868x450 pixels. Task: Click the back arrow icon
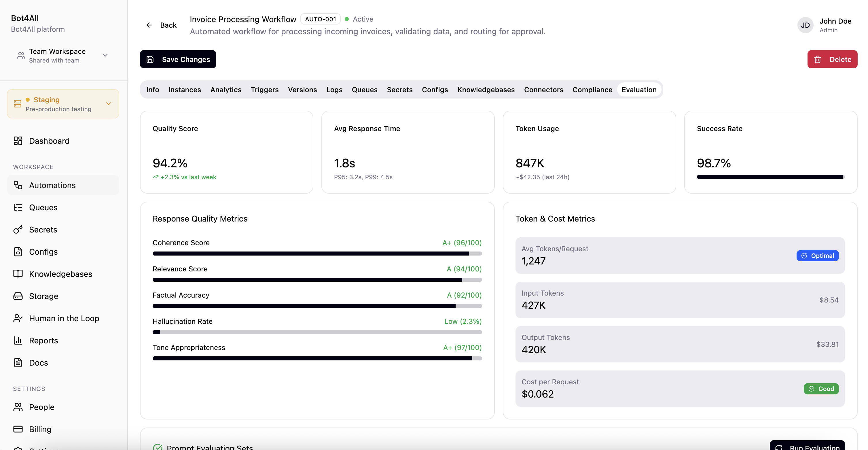[x=149, y=25]
